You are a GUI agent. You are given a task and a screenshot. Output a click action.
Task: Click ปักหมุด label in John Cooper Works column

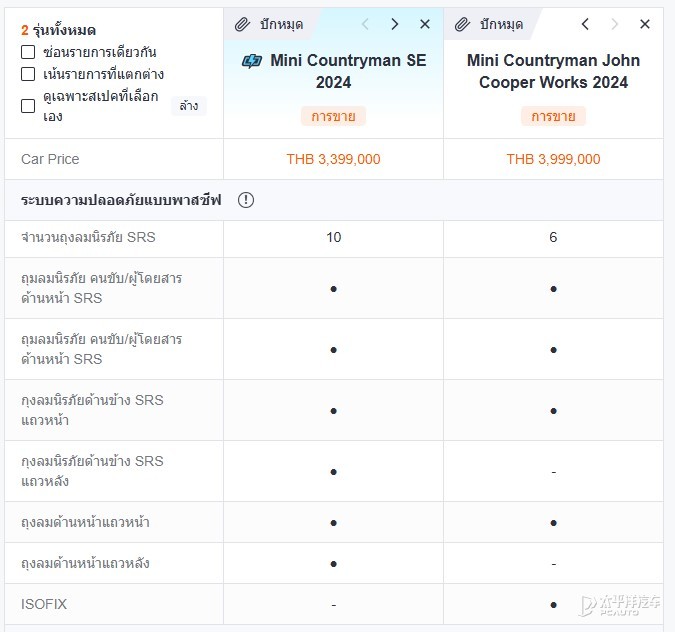tap(502, 25)
